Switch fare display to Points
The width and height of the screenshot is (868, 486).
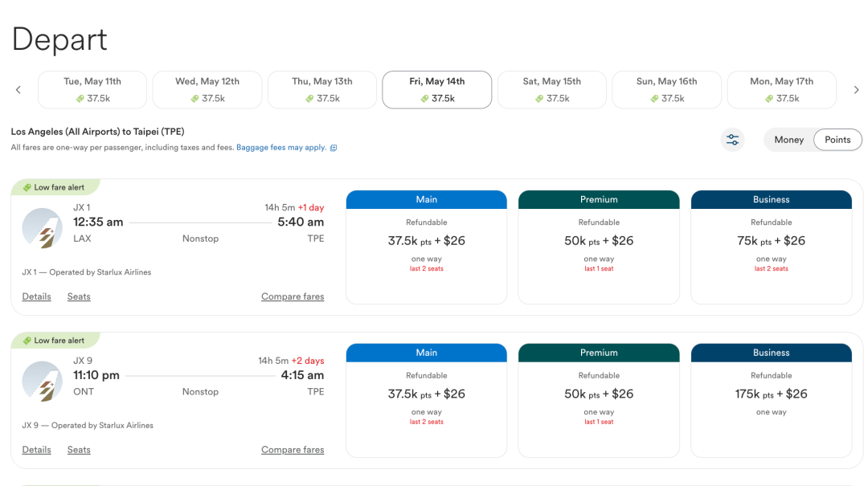(x=837, y=140)
